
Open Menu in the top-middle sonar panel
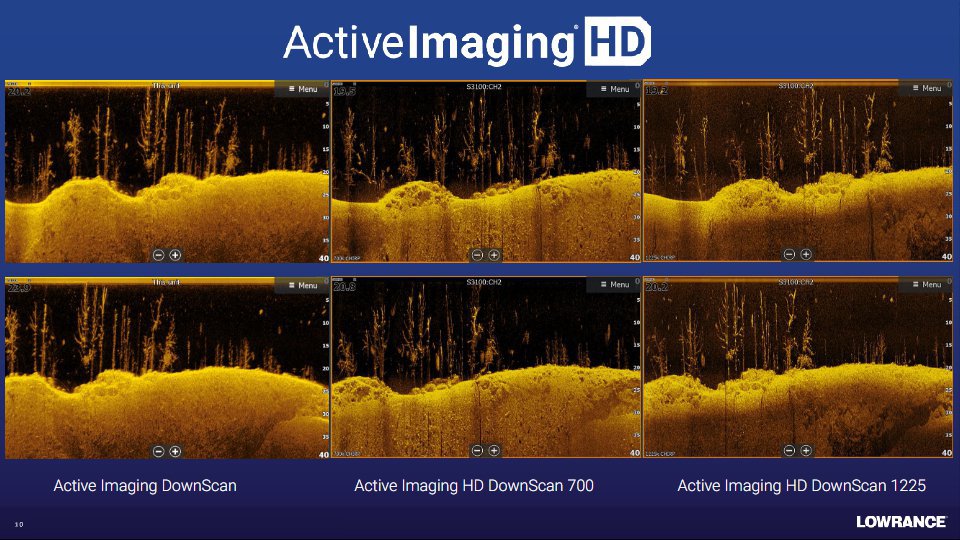click(x=614, y=89)
